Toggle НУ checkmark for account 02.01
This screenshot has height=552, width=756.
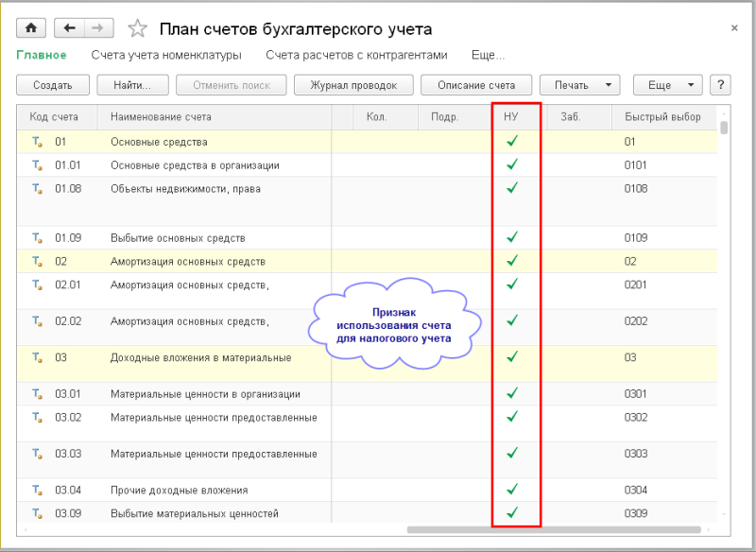pyautogui.click(x=512, y=284)
